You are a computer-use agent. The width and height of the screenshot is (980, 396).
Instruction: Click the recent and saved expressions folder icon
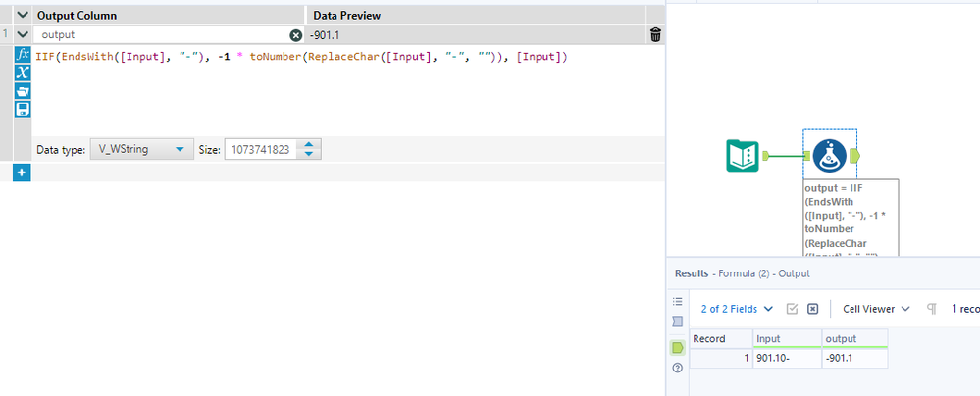click(x=23, y=91)
